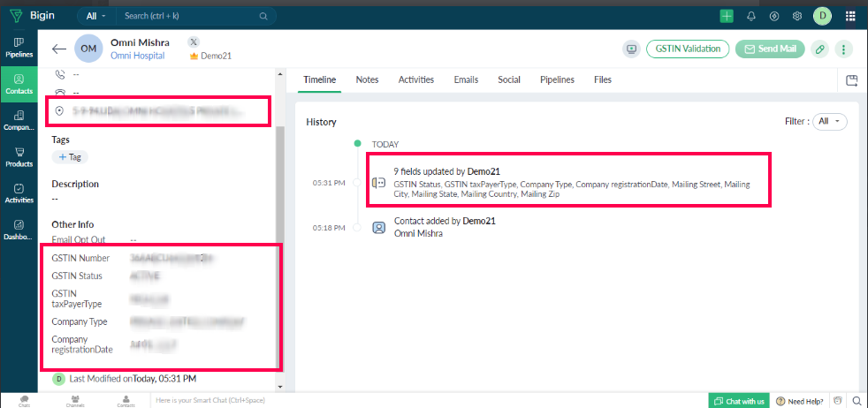
Task: Click the scroll up arrow of details panel
Action: pos(279,73)
